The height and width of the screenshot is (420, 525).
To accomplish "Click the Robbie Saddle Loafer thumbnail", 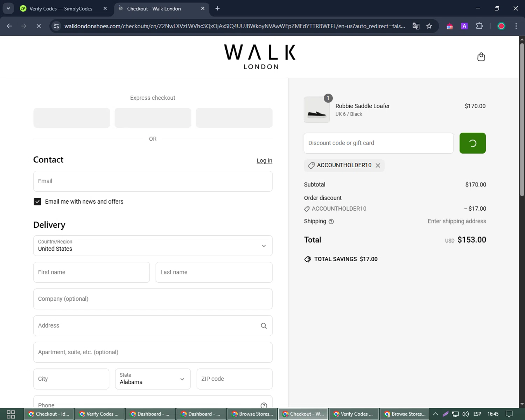I will pyautogui.click(x=317, y=110).
